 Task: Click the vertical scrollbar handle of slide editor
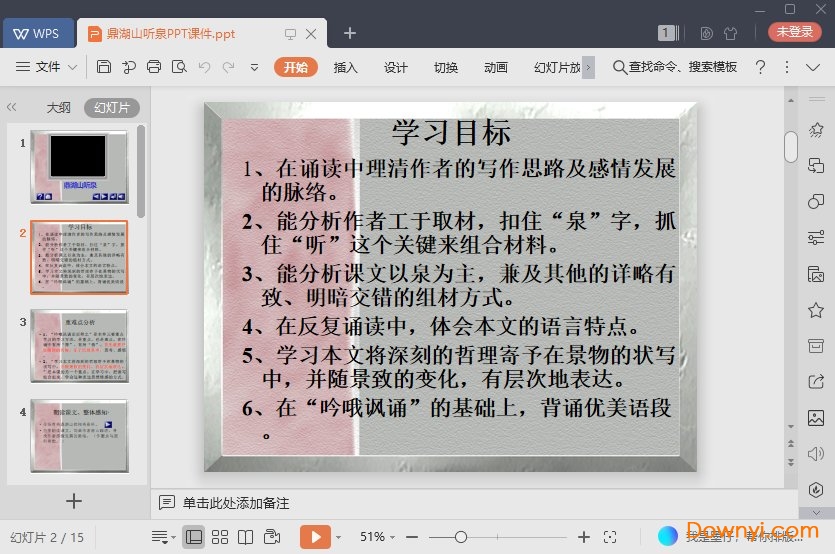click(x=791, y=146)
